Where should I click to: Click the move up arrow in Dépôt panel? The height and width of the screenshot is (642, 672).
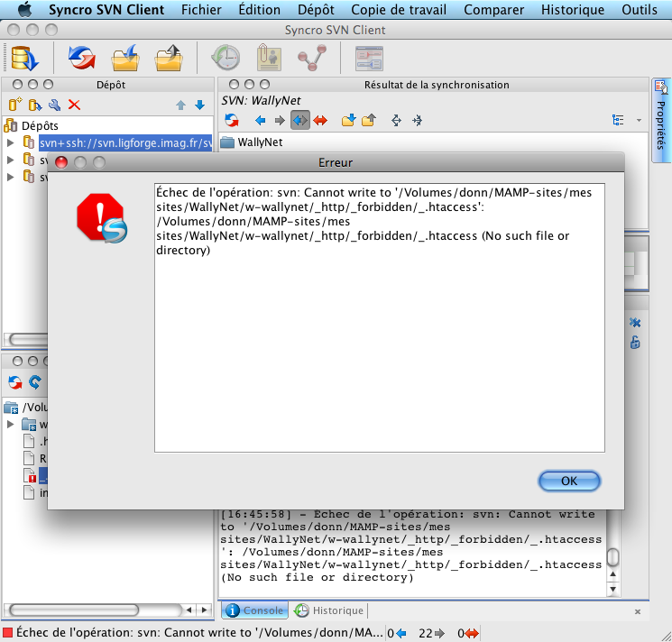181,105
